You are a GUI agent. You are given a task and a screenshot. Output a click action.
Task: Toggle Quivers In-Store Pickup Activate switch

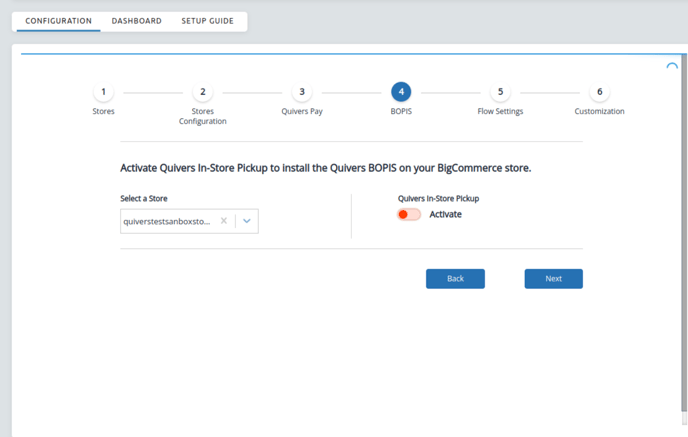408,215
